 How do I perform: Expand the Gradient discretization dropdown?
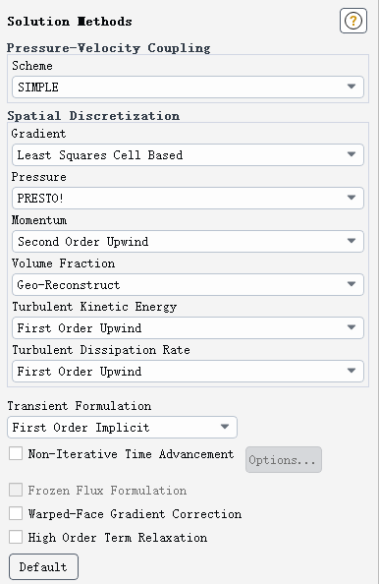click(188, 155)
